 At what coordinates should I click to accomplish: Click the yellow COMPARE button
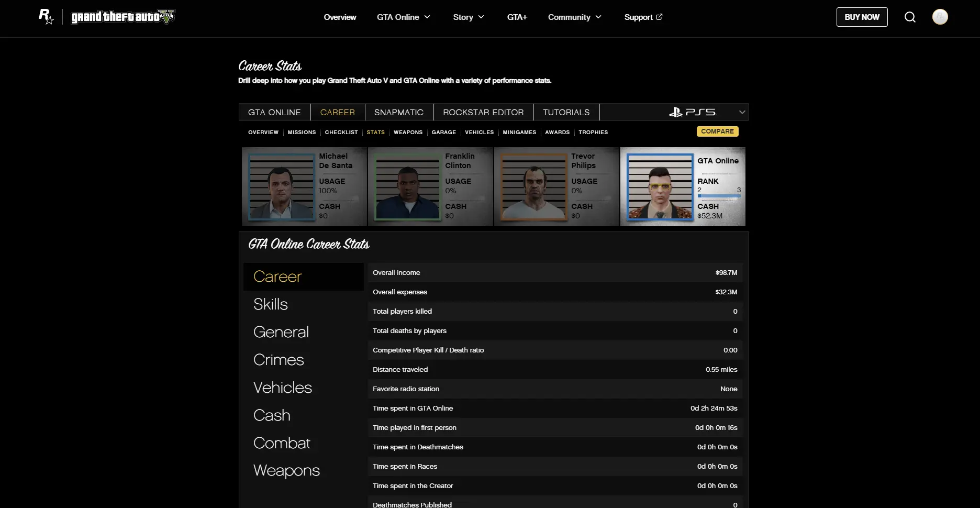click(x=717, y=131)
